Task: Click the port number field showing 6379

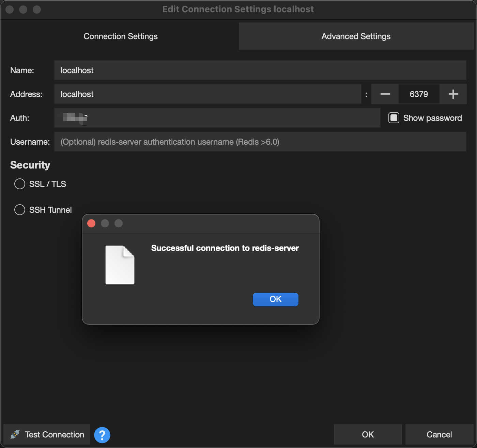Action: 419,94
